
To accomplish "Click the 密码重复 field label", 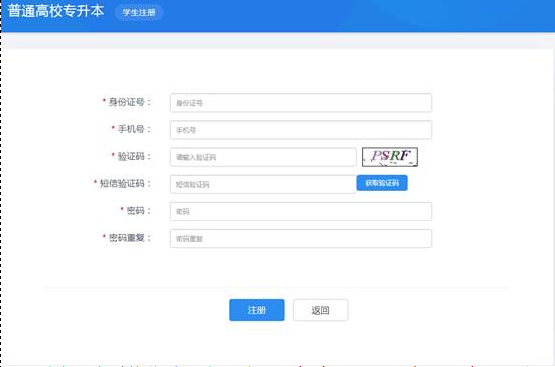I will click(127, 238).
